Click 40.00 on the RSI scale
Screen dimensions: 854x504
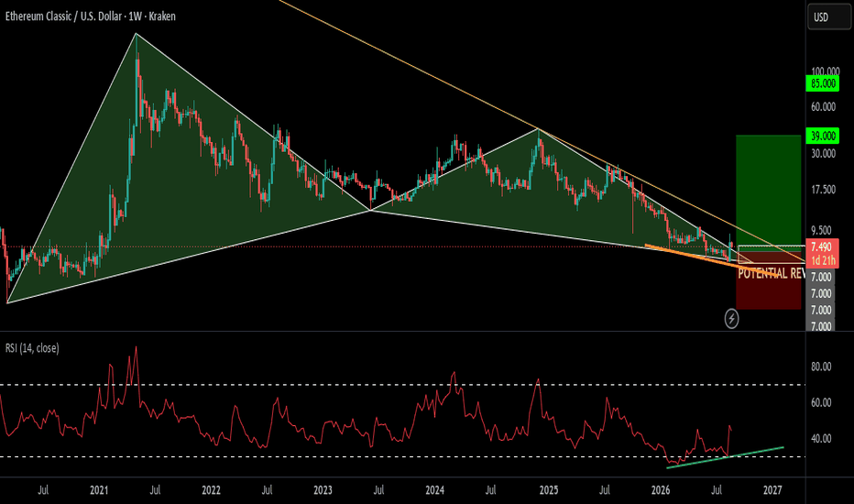point(821,439)
